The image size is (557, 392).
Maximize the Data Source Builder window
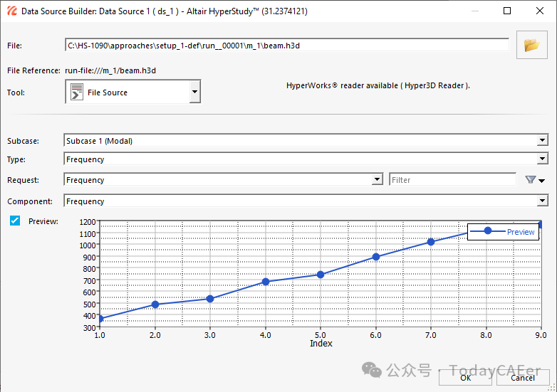pyautogui.click(x=507, y=11)
